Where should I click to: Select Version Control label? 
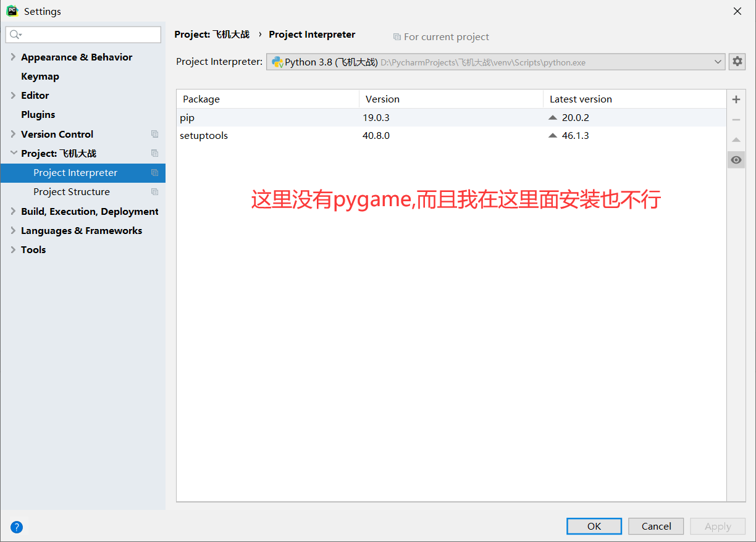coord(57,134)
